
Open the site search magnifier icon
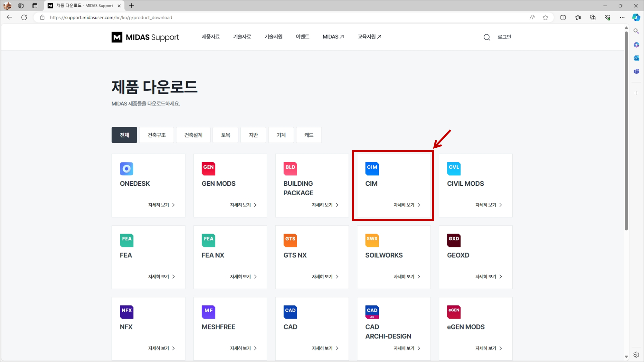pos(487,37)
